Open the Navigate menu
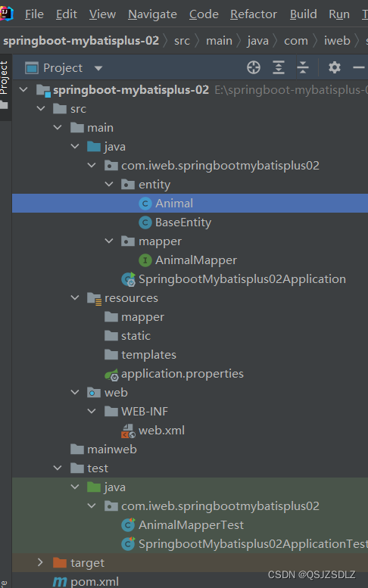This screenshot has width=368, height=588. point(152,14)
